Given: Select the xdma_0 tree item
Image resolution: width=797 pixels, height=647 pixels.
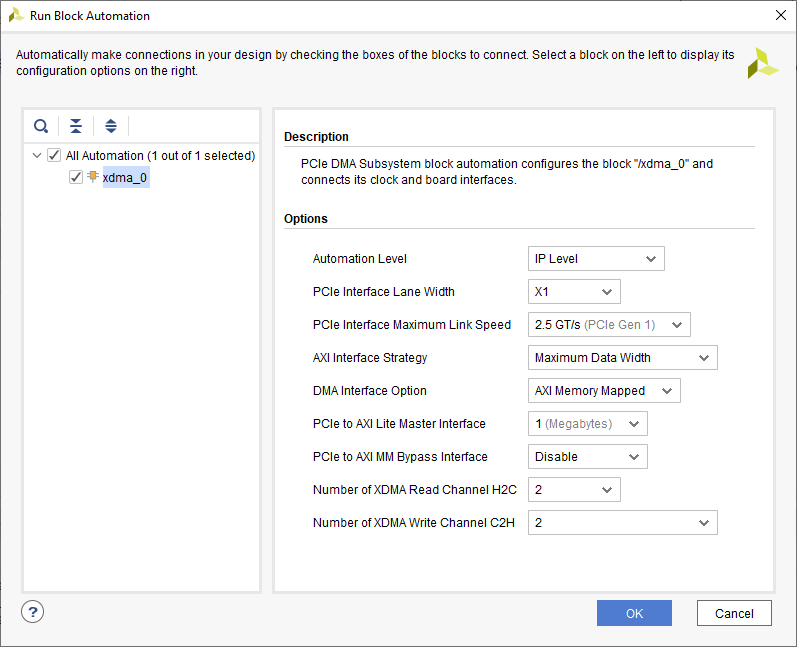Looking at the screenshot, I should point(125,177).
